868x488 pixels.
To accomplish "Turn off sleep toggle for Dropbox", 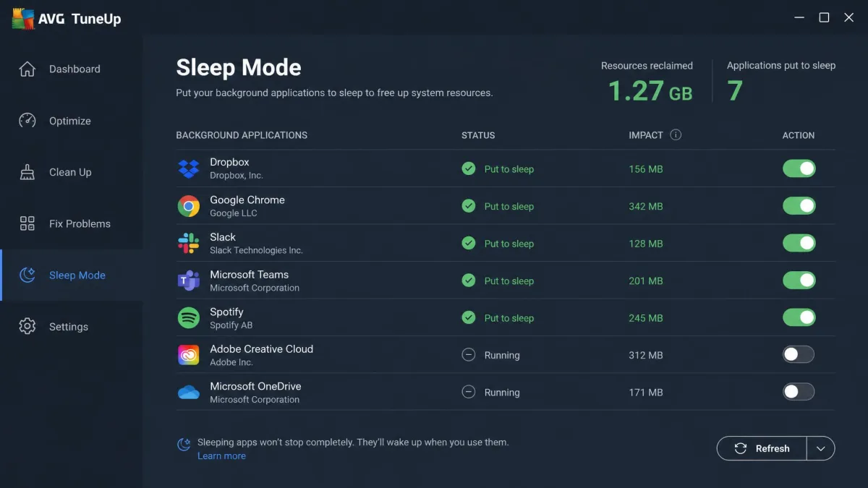I will pyautogui.click(x=799, y=168).
